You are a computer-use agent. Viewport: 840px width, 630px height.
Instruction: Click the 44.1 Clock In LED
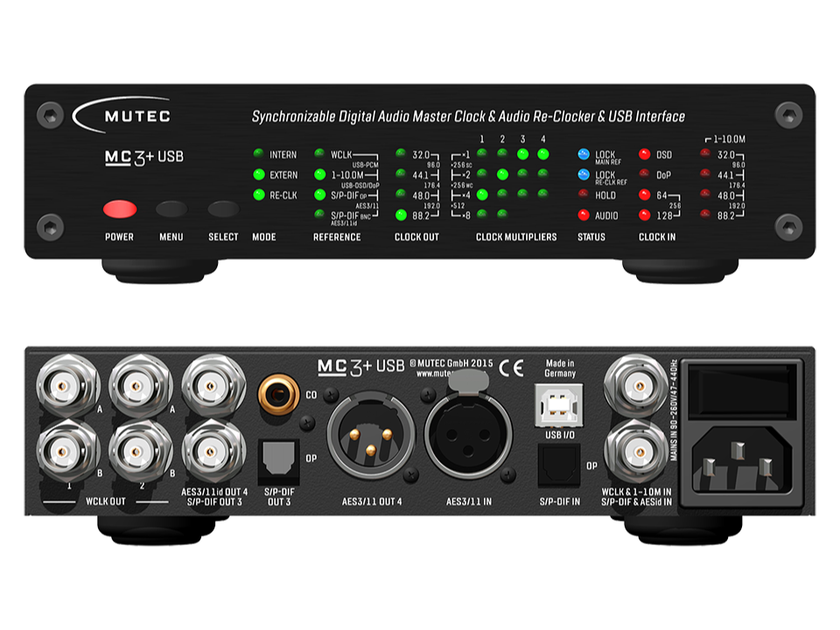click(x=705, y=174)
